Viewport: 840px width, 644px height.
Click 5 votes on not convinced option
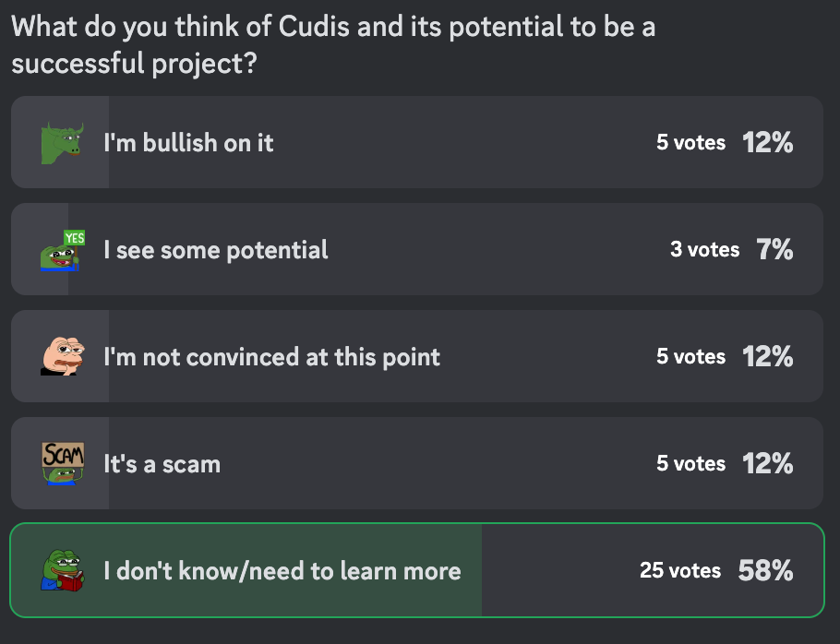click(691, 356)
